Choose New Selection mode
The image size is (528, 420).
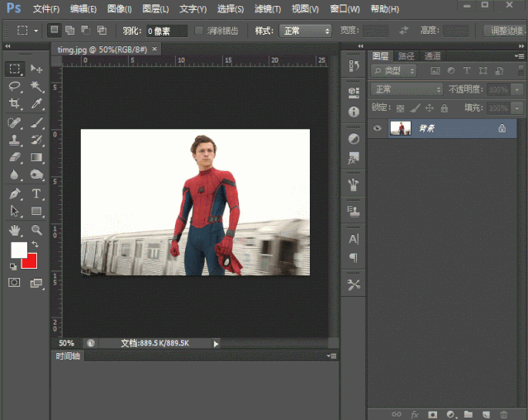tap(54, 30)
